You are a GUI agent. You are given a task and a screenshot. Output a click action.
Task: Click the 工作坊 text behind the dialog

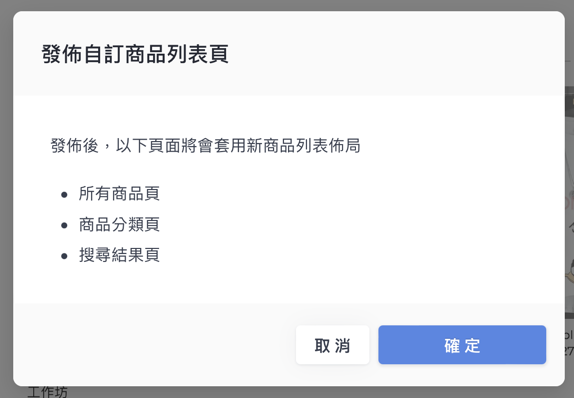(x=48, y=392)
